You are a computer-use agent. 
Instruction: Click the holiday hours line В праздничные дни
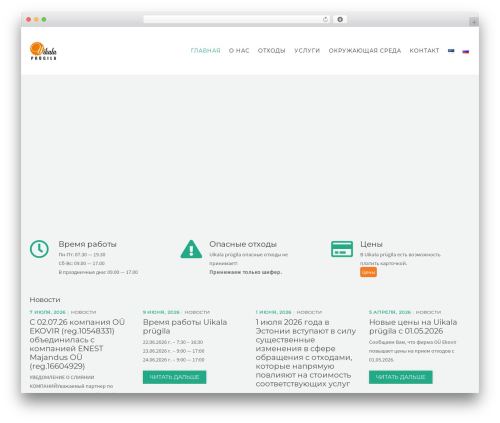coord(98,272)
